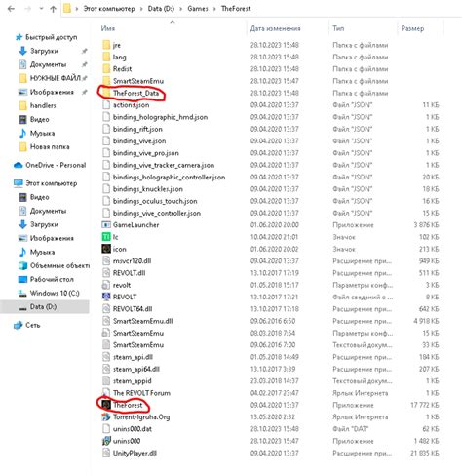Open OneDrive - Personal cloud icon
This screenshot has width=462, height=476.
19,165
